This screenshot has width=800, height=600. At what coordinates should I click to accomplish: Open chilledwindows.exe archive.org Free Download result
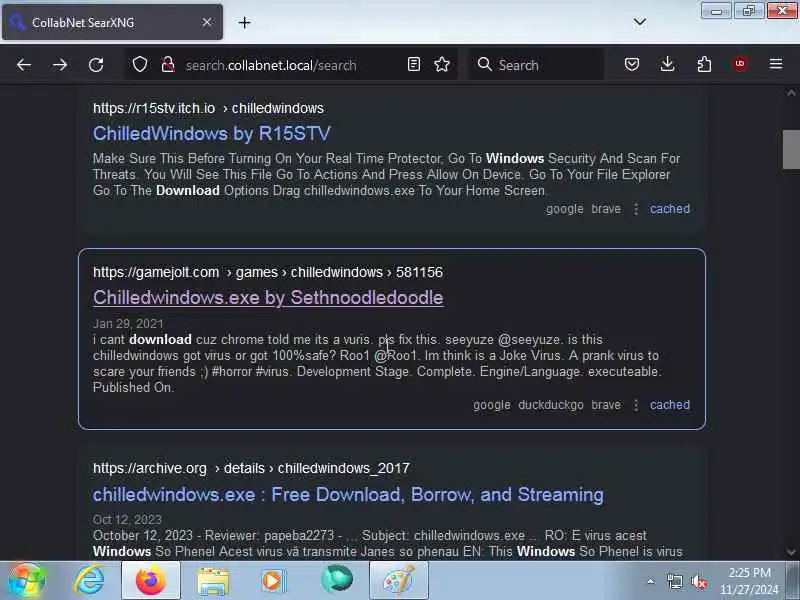click(348, 494)
